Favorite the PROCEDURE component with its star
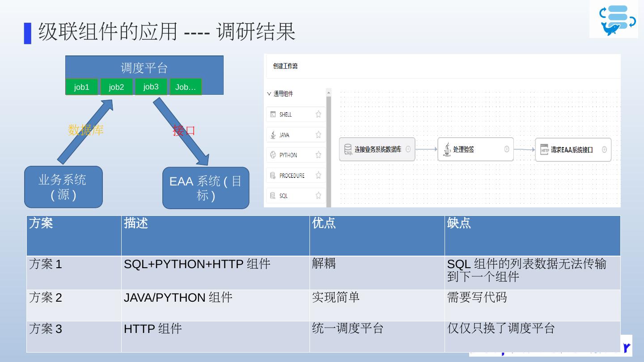 318,175
